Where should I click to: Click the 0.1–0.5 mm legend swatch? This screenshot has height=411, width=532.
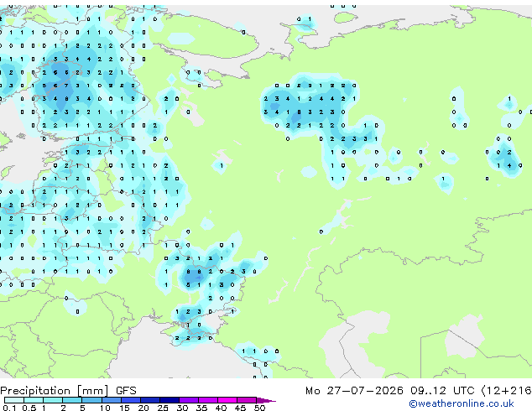[x=14, y=400]
